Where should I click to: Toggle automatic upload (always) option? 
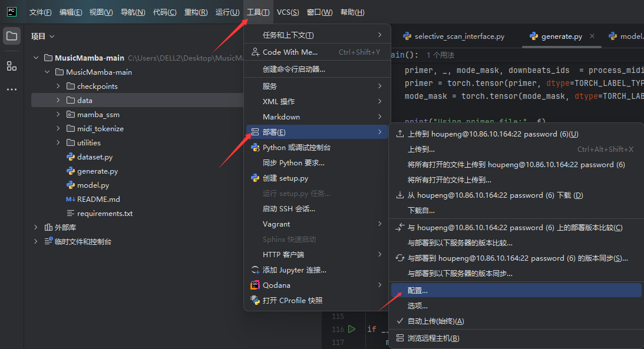tap(435, 321)
